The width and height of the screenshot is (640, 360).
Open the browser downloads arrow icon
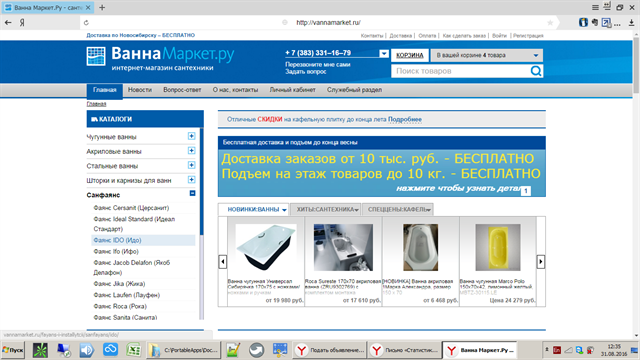[631, 23]
